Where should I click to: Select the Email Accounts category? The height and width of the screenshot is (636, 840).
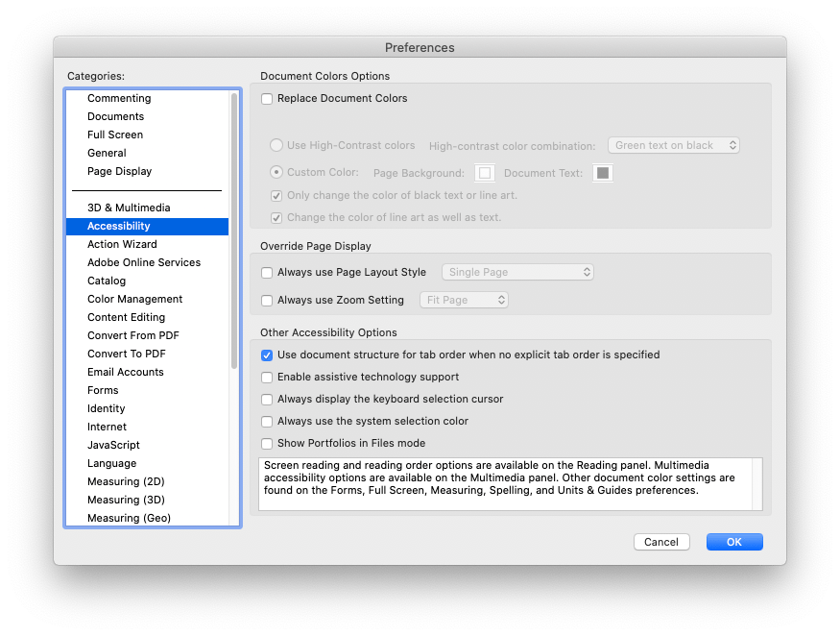point(125,372)
